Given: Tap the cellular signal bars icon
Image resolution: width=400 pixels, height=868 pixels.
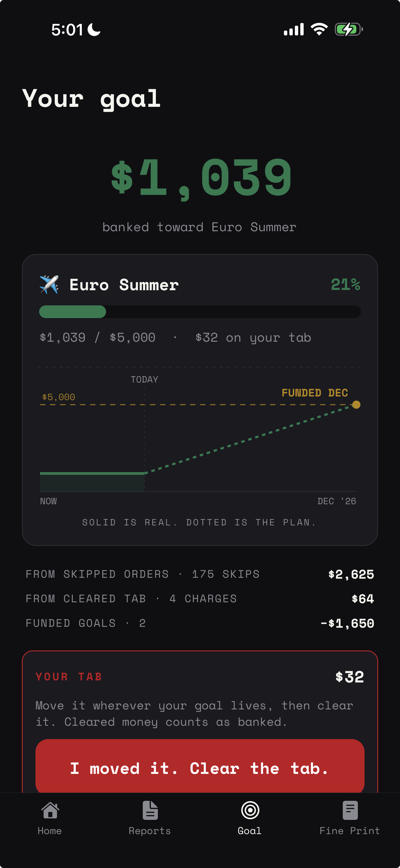Looking at the screenshot, I should pos(294,29).
